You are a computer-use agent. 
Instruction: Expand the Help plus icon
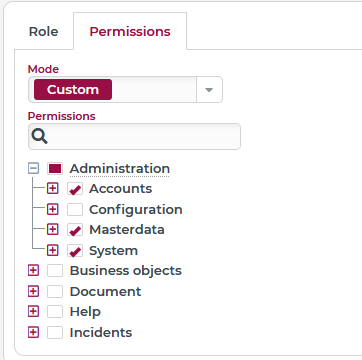coord(33,312)
